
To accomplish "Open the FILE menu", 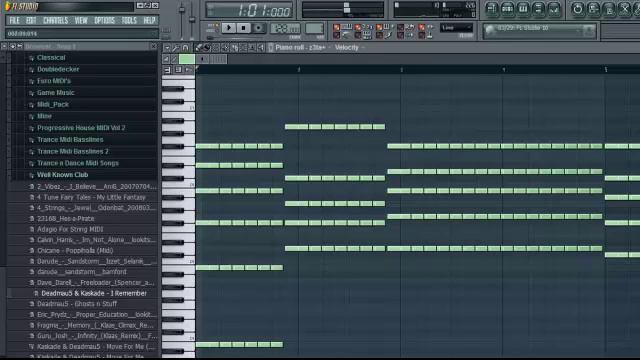I will pyautogui.click(x=14, y=20).
